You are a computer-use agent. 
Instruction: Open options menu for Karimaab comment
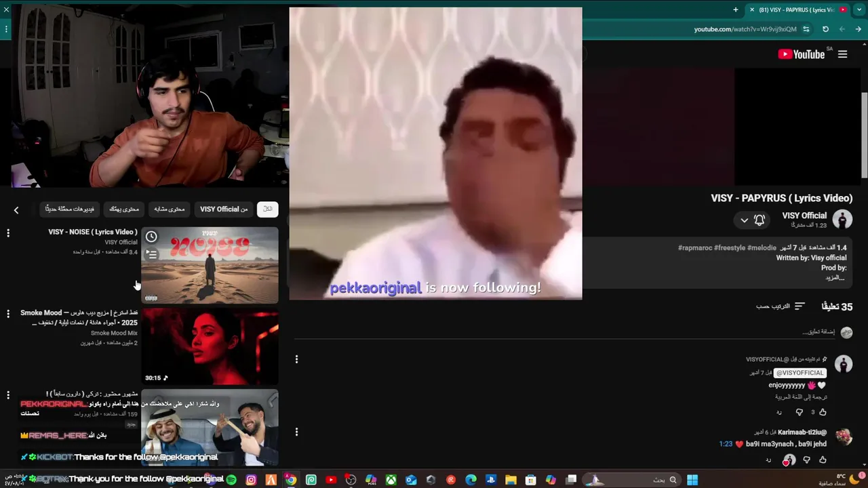click(296, 432)
